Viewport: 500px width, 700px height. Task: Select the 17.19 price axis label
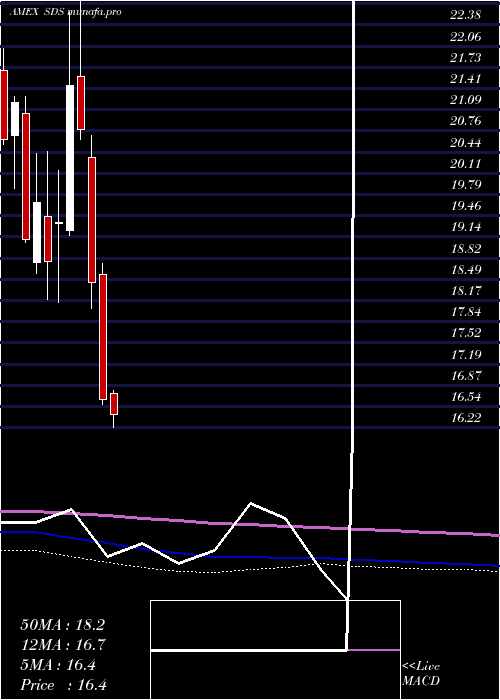point(466,355)
